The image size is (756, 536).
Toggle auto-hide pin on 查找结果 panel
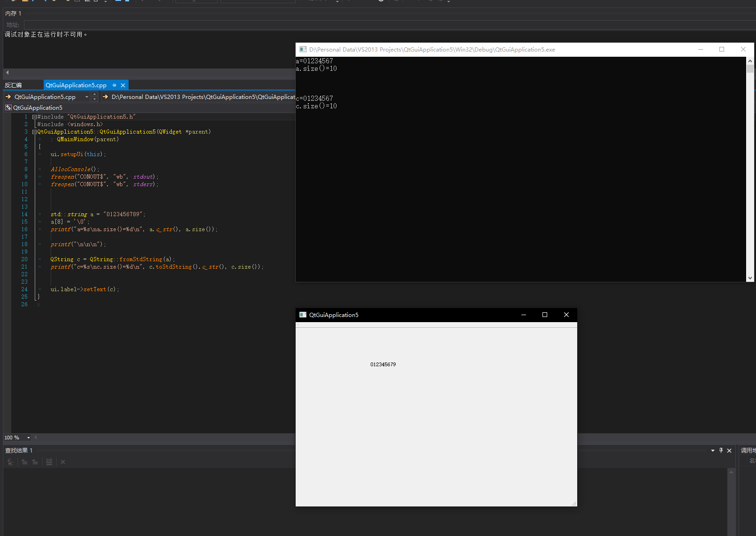(x=721, y=451)
